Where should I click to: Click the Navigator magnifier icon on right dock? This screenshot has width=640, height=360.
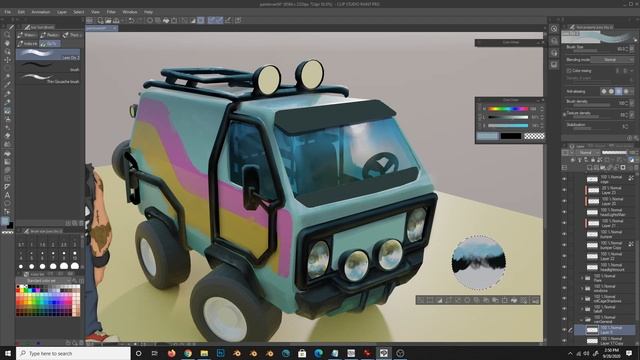[554, 29]
